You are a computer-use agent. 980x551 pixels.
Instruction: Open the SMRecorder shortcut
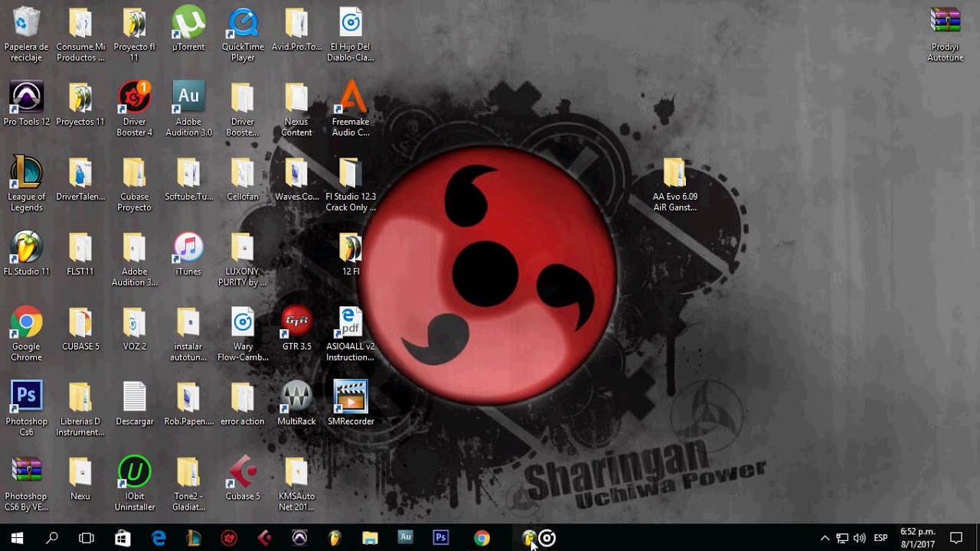point(351,404)
